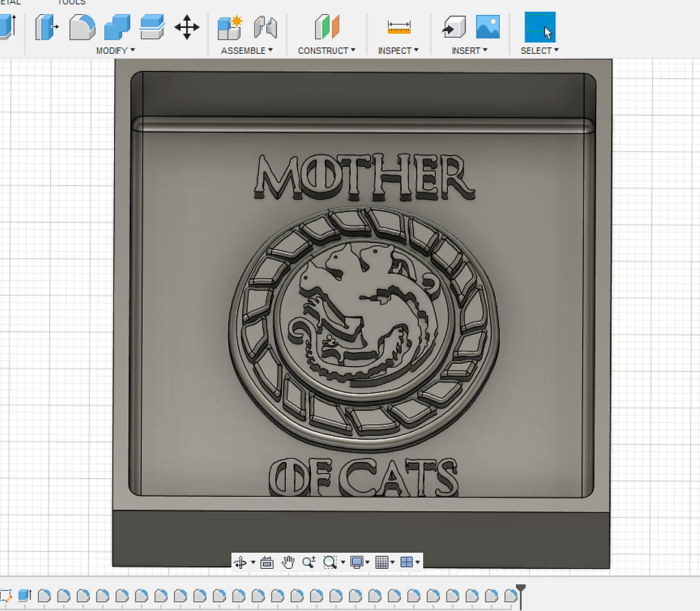The image size is (700, 611).
Task: Expand the Zoom Window options arrow
Action: [343, 562]
